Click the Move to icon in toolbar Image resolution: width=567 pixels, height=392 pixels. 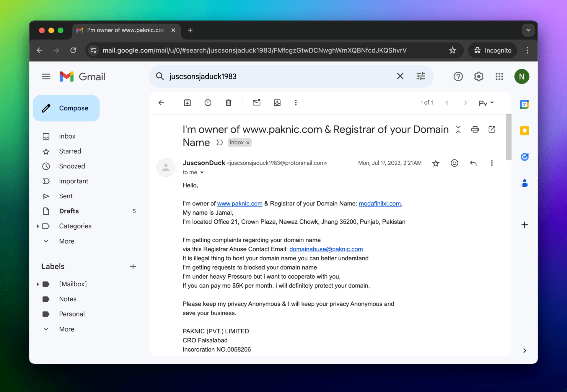(277, 103)
